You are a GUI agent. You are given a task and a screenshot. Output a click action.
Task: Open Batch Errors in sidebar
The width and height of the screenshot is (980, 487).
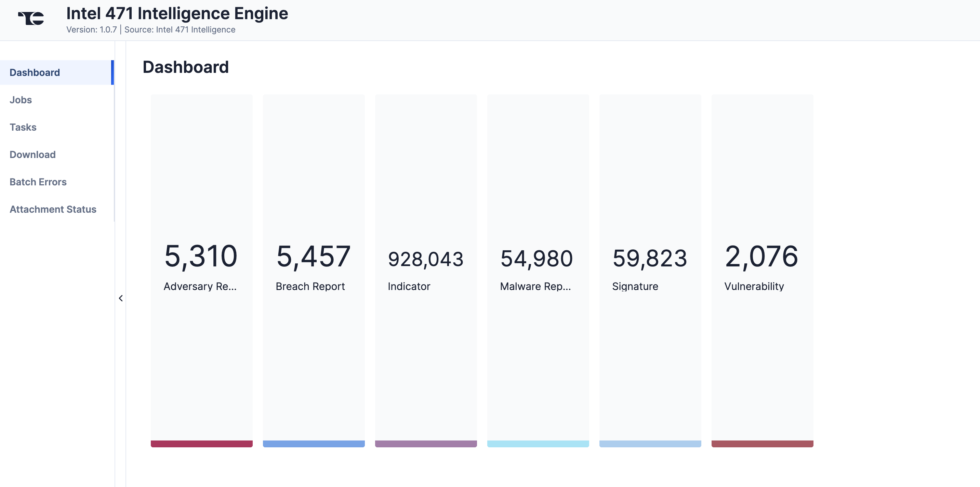[38, 182]
